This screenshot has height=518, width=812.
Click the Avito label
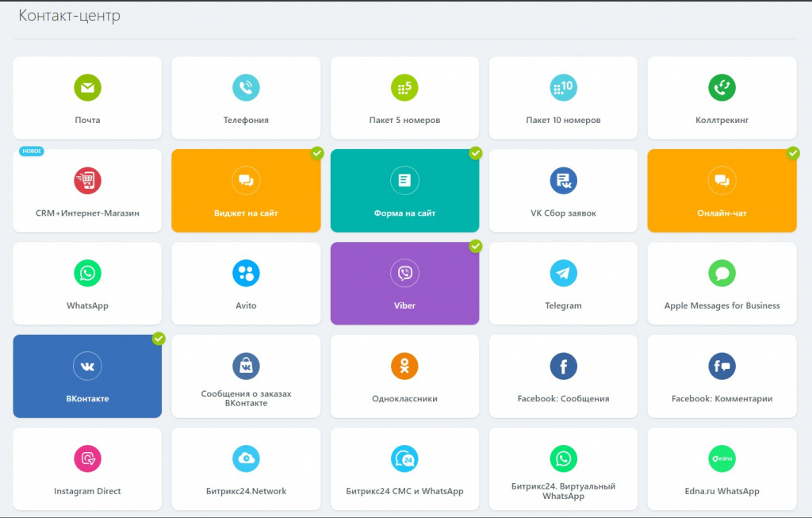tap(246, 305)
